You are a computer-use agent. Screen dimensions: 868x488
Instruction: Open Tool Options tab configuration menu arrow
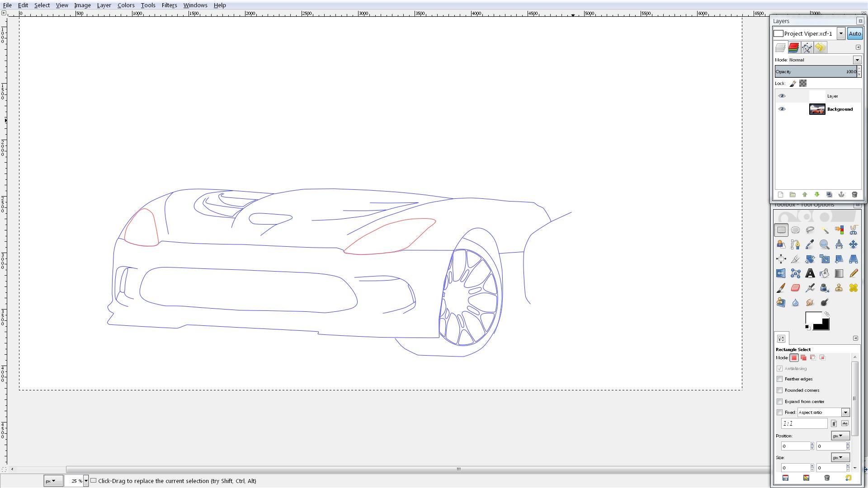[855, 338]
